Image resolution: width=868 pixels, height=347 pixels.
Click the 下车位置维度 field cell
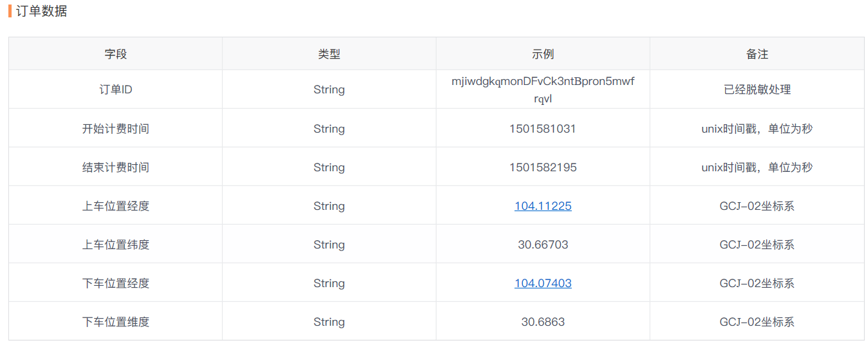point(116,322)
